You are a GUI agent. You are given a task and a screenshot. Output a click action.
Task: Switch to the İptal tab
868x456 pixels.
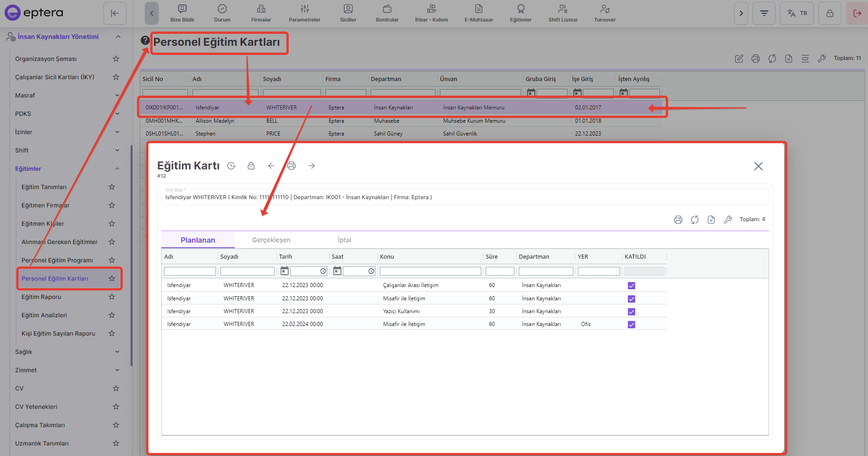coord(344,240)
